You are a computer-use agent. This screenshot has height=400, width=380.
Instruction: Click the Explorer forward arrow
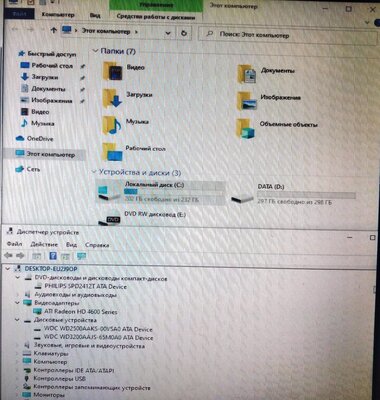30,30
